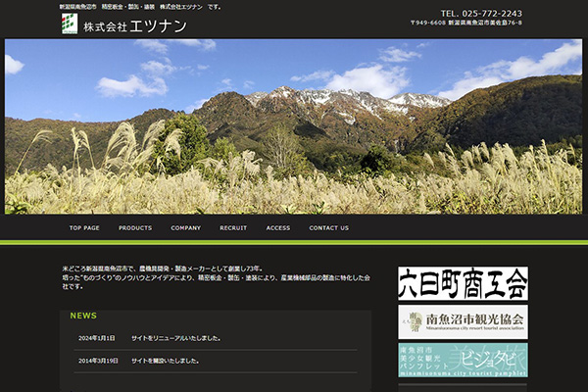This screenshot has width=588, height=392.
Task: Click the NEWS section heading
Action: (83, 316)
